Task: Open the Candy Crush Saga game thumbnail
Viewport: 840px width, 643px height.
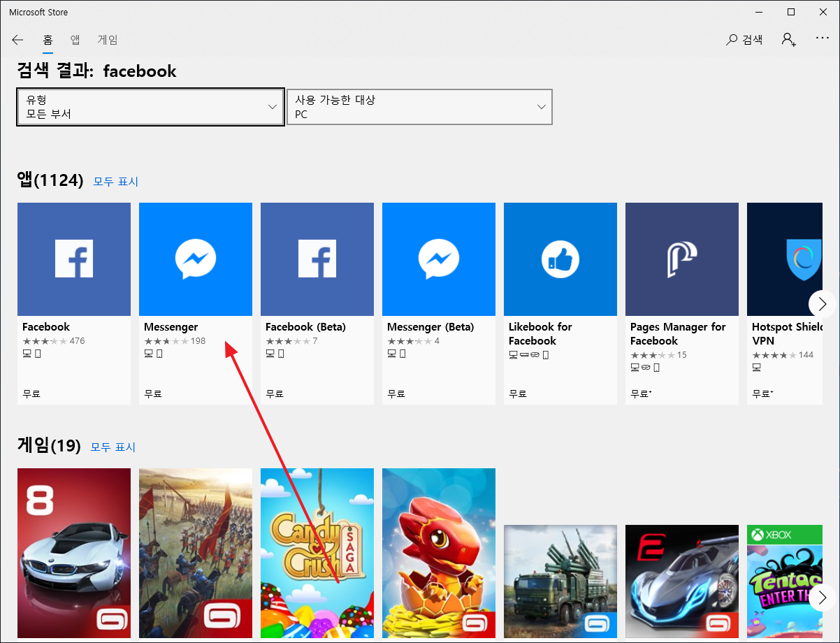Action: (317, 554)
